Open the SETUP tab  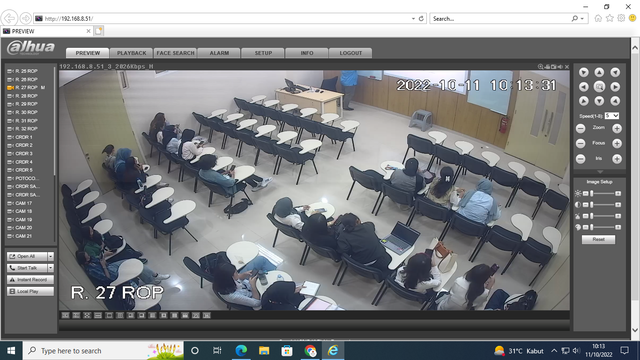(x=263, y=53)
